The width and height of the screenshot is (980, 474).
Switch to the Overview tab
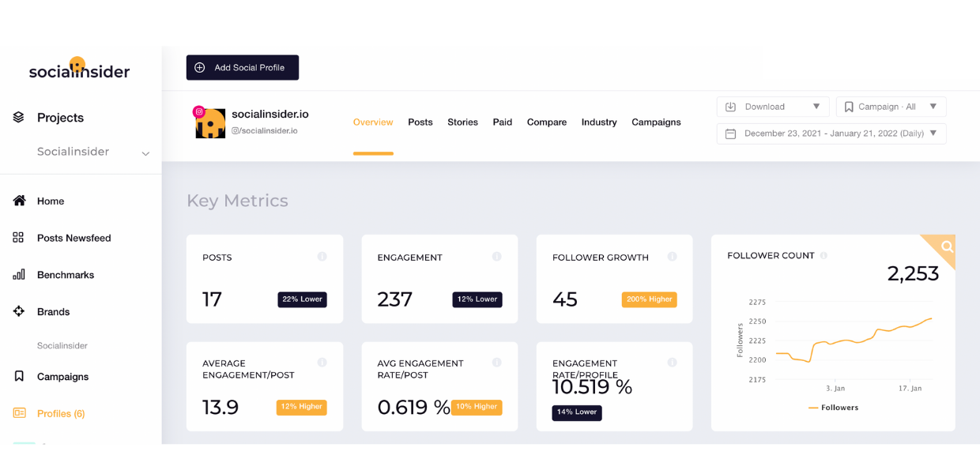pos(373,122)
